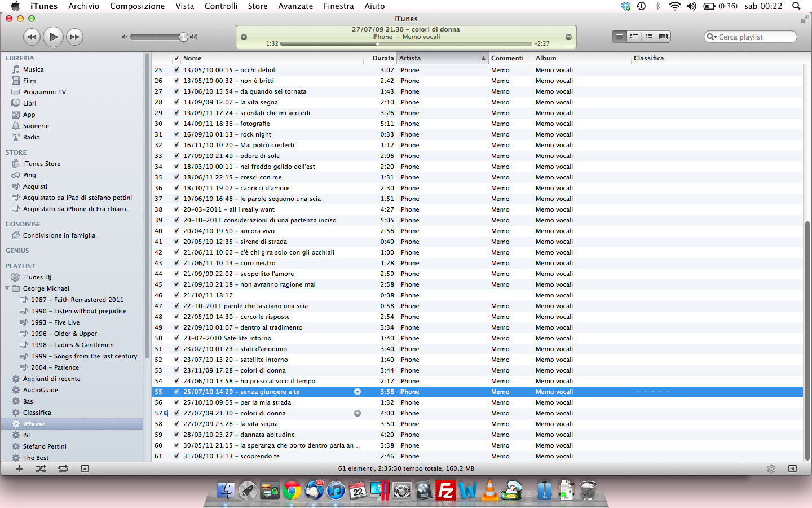Sort by Classifica column header
Screen dimensions: 812x508
(x=653, y=58)
